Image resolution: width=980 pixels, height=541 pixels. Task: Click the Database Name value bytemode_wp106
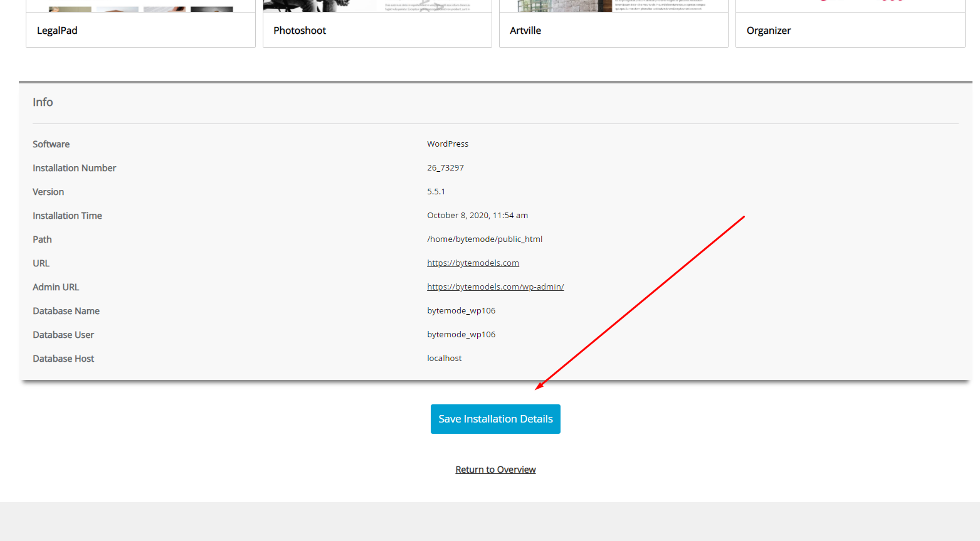coord(461,310)
